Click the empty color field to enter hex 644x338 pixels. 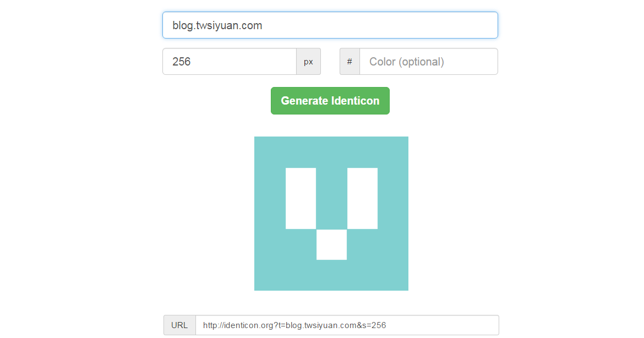pyautogui.click(x=428, y=61)
